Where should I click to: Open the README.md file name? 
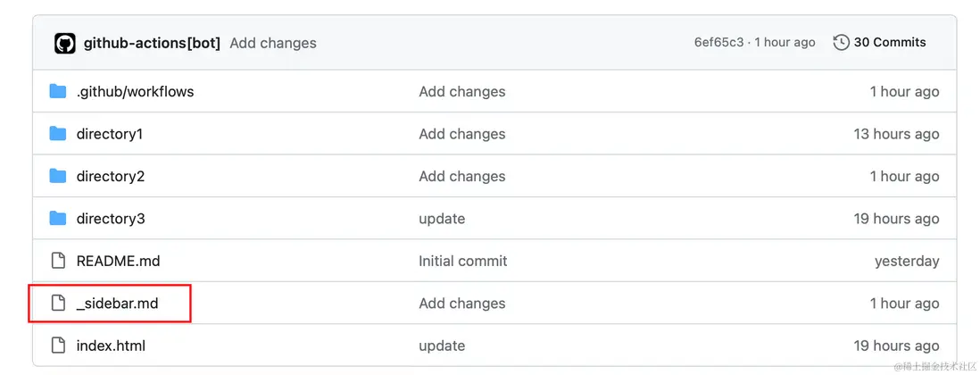click(x=118, y=261)
